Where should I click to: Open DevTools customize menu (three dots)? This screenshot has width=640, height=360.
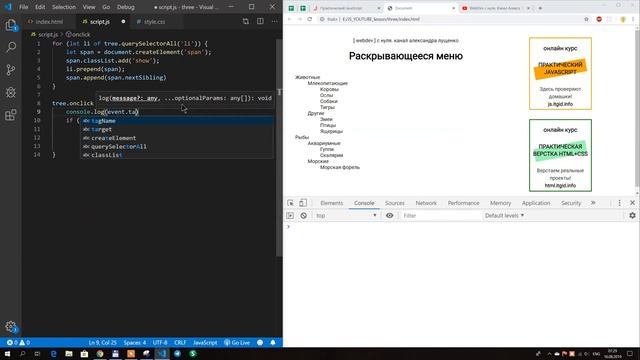[619, 203]
